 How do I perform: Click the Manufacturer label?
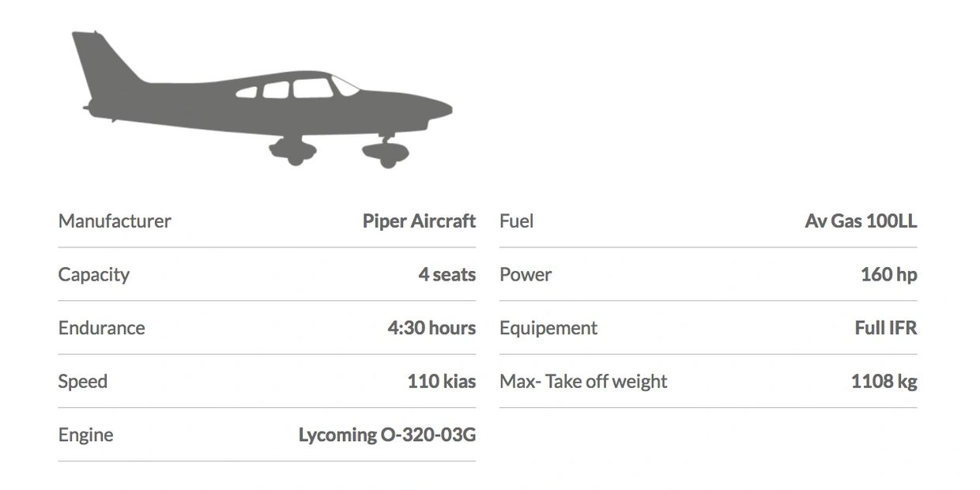(115, 221)
